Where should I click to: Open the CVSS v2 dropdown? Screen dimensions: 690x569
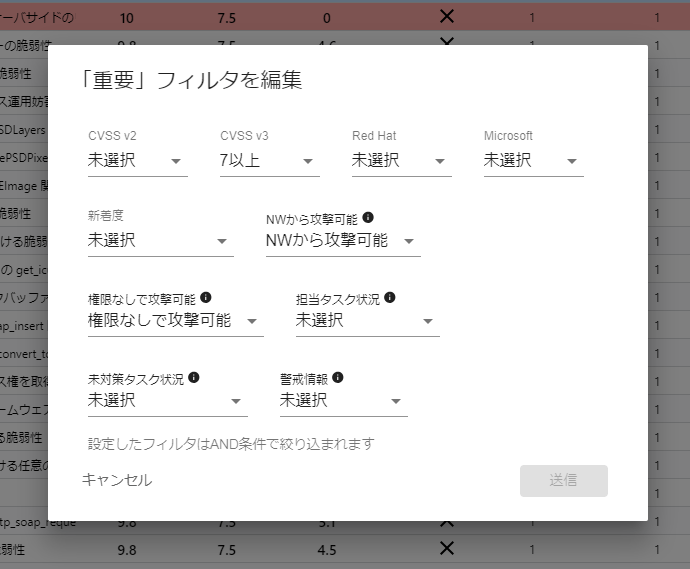pyautogui.click(x=137, y=161)
